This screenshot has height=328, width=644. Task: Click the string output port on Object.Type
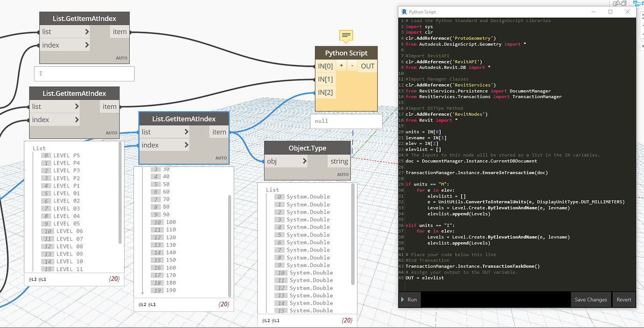tap(339, 161)
